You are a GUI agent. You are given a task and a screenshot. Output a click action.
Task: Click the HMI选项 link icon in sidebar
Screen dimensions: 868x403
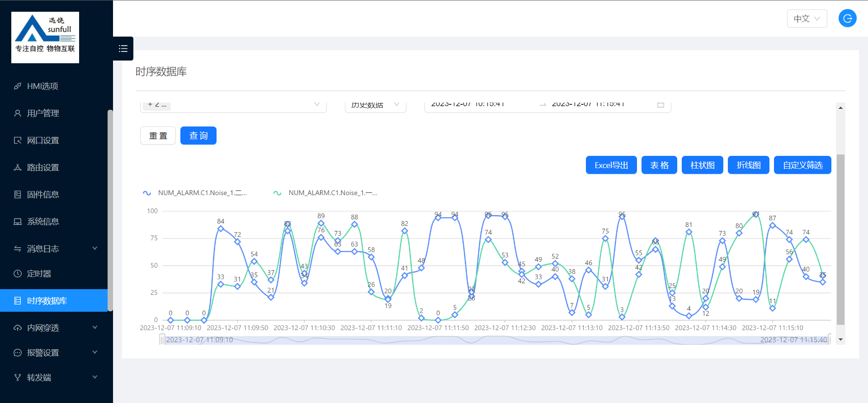tap(18, 86)
